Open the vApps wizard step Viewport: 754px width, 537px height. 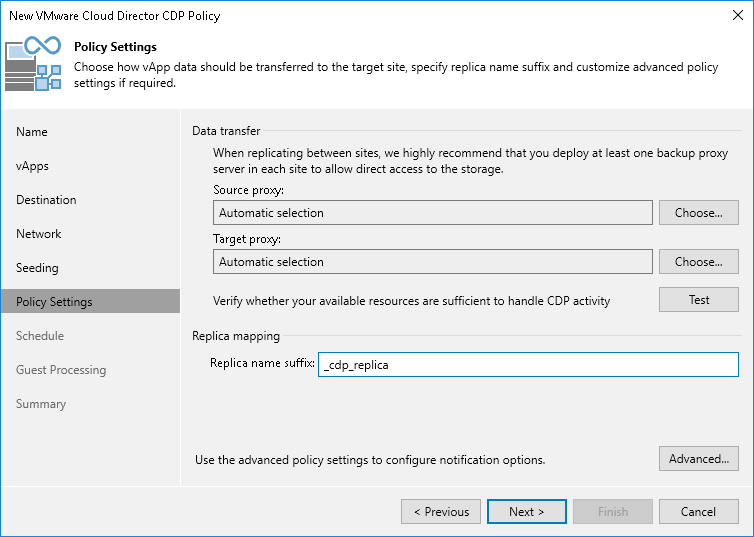(x=32, y=166)
